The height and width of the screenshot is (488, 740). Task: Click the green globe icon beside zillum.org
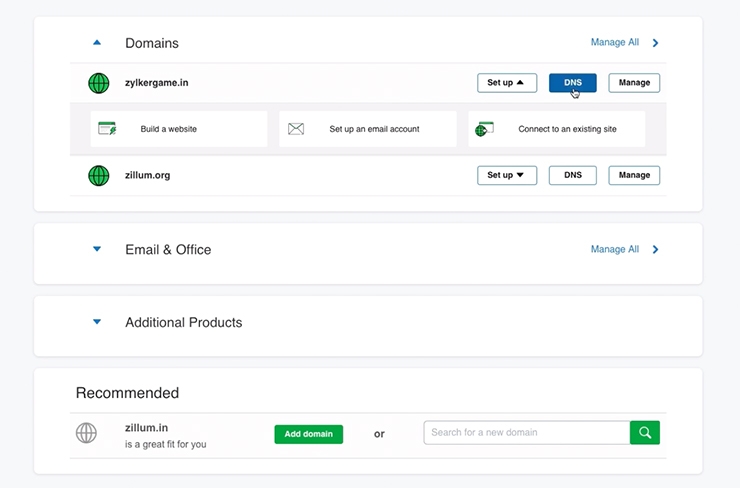[x=98, y=176]
